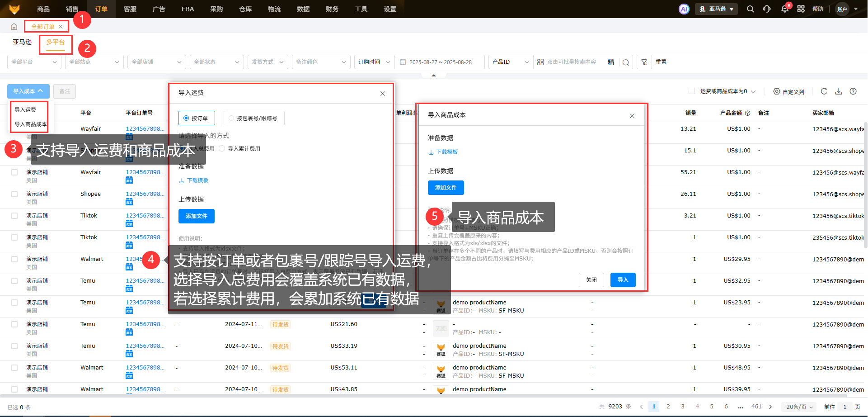Select the 按包裹号/跟踪号 radio option
This screenshot has width=868, height=417.
pyautogui.click(x=231, y=118)
